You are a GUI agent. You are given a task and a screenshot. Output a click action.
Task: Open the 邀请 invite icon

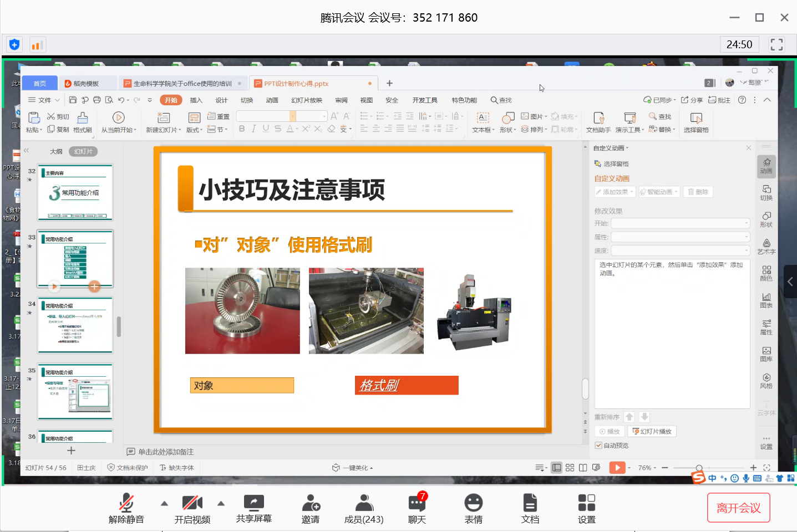pos(311,503)
